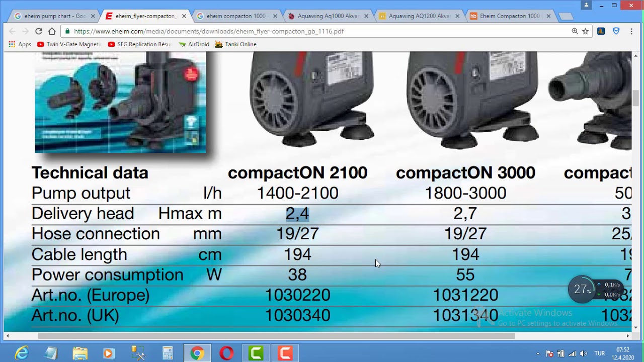
Task: Open the notebook taskbar icon beside Internet Explorer
Action: pos(51,353)
